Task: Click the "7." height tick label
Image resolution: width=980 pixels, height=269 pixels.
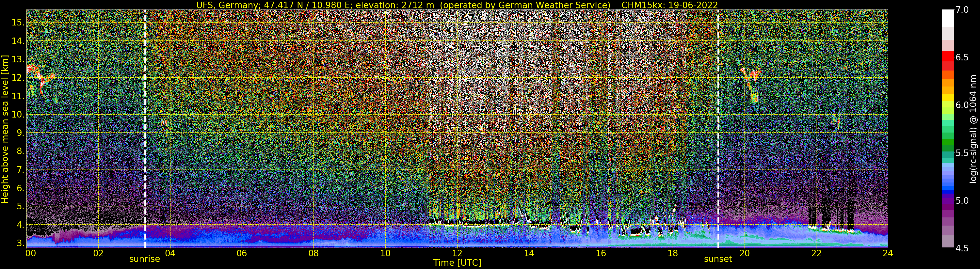Action: click(20, 169)
